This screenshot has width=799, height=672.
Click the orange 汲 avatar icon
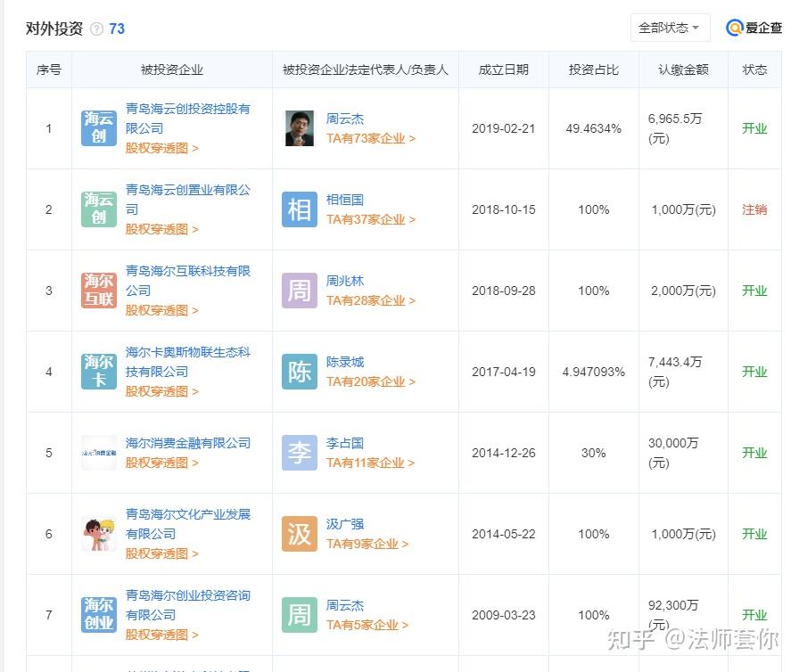point(300,534)
